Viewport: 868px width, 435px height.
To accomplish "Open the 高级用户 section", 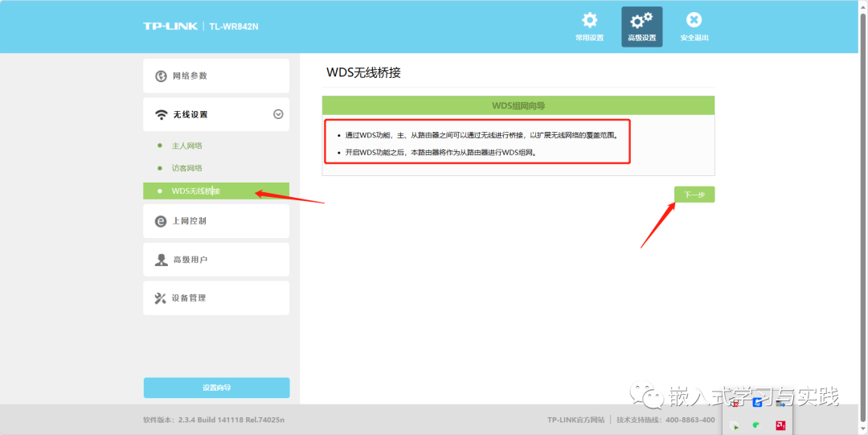I will [216, 260].
